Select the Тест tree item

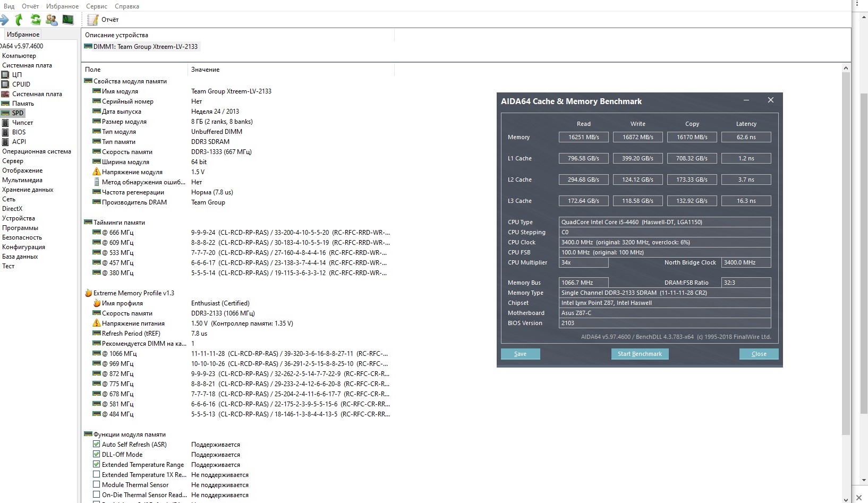click(x=8, y=266)
